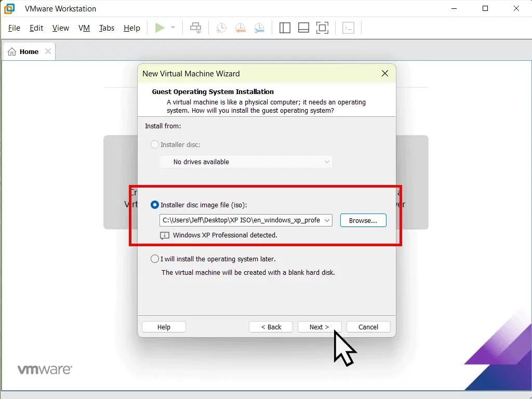Click the console view icon
532x399 pixels.
tap(349, 28)
